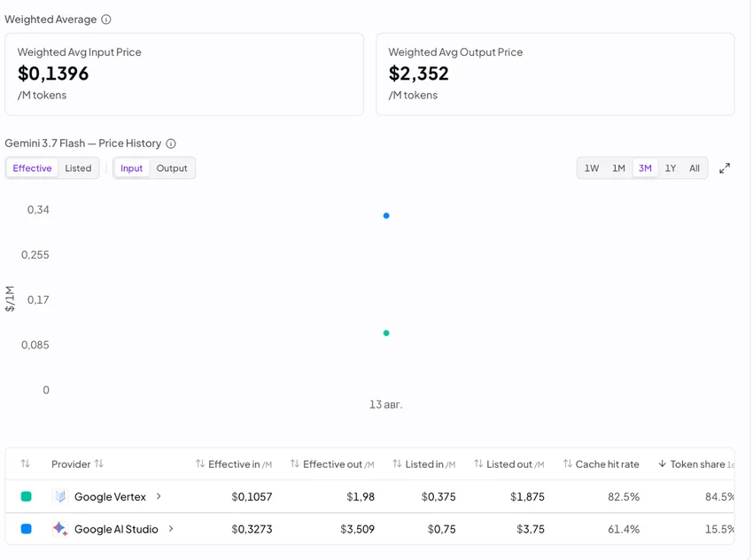Select the All time range

coord(695,168)
